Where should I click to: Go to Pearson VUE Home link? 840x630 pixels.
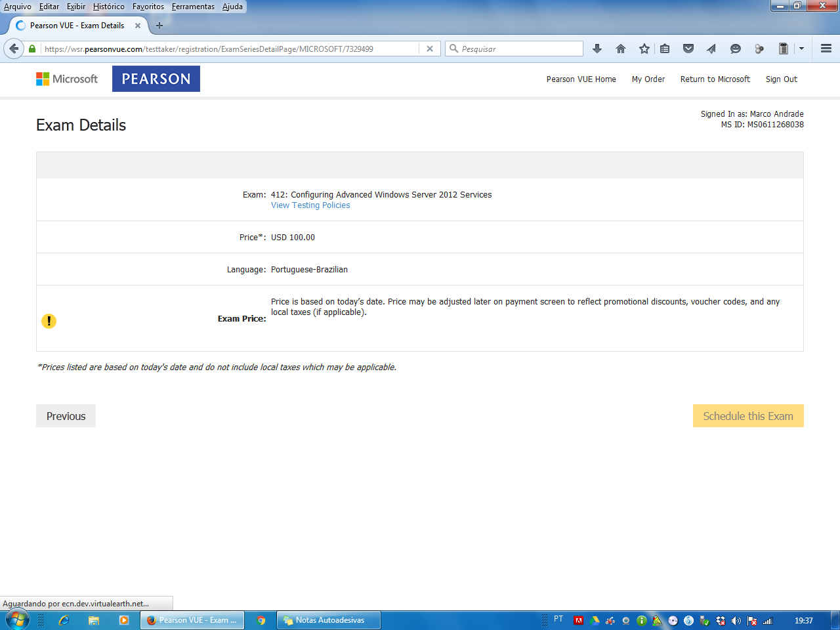pyautogui.click(x=581, y=79)
